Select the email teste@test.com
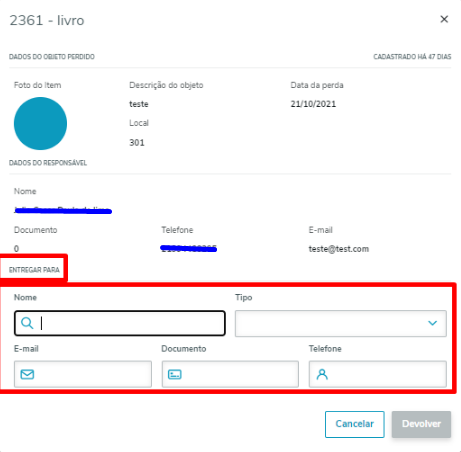 [339, 249]
